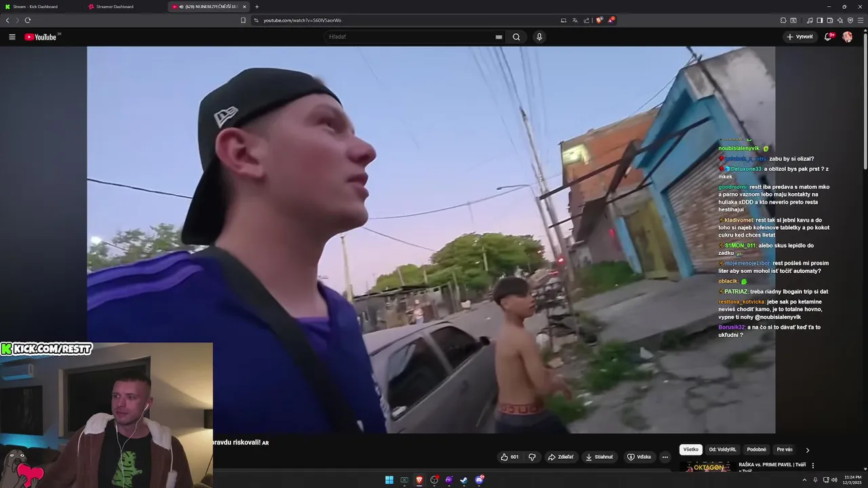Select the Všetko filter chip
Screen dimensions: 868x488
(x=690, y=449)
